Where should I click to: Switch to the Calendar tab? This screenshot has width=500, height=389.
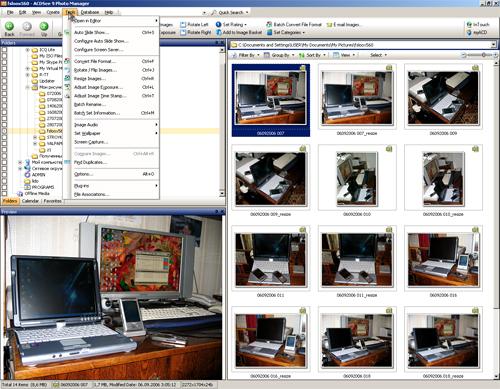click(30, 201)
